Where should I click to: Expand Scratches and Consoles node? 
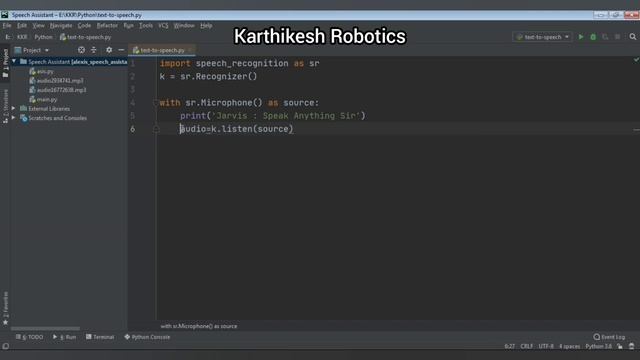coord(13,118)
